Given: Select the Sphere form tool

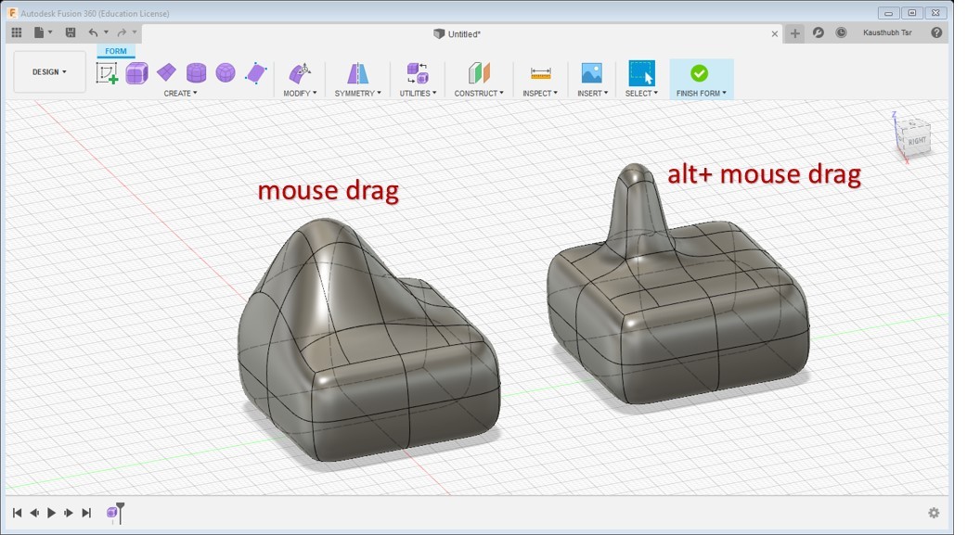Looking at the screenshot, I should point(226,72).
